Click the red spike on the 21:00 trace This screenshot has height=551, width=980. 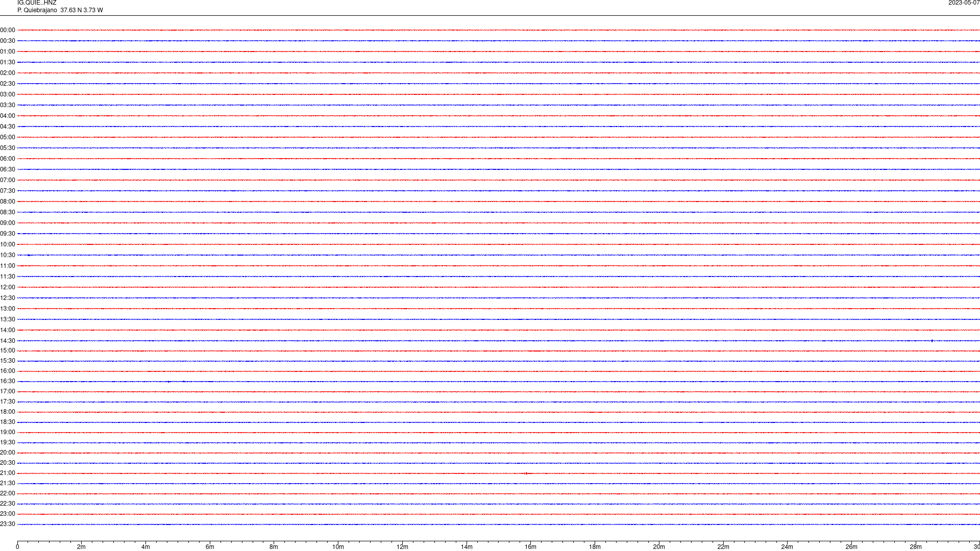pyautogui.click(x=526, y=473)
